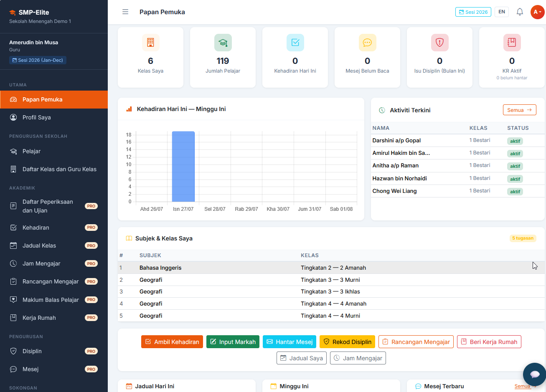Screen dimensions: 546x392
Task: Click the Kehadiran Hari Ini checkmark icon
Action: click(295, 43)
